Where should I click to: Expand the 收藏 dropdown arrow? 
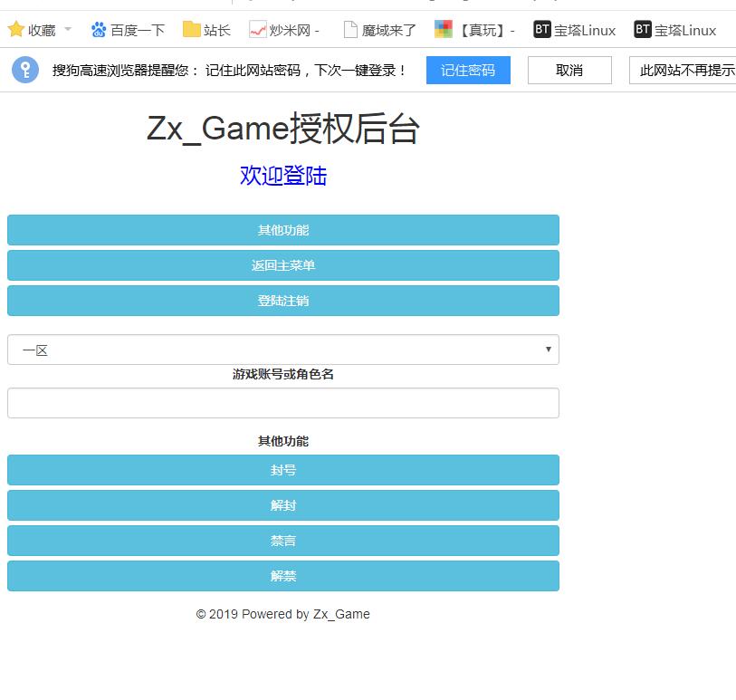tap(68, 30)
